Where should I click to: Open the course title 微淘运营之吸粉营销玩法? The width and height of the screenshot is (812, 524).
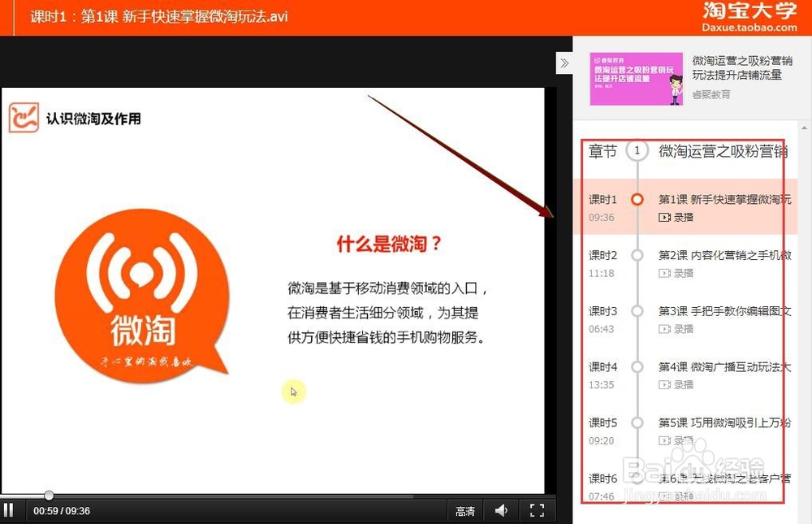click(x=742, y=67)
